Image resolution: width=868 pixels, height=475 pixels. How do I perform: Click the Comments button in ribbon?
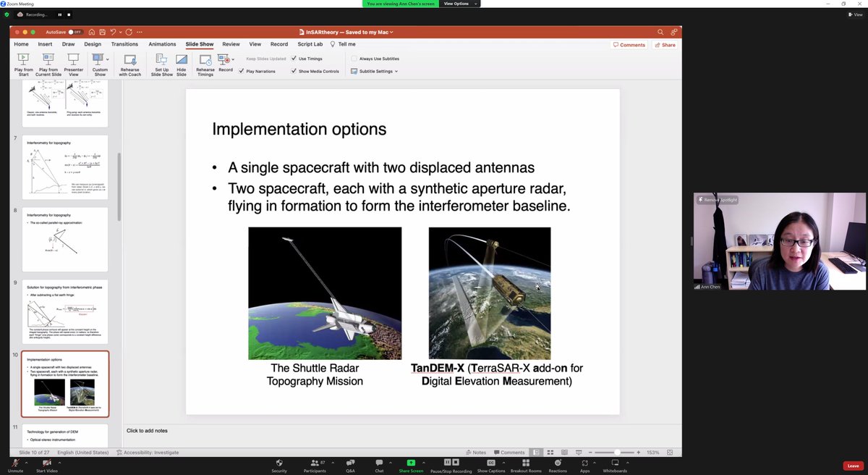629,45
